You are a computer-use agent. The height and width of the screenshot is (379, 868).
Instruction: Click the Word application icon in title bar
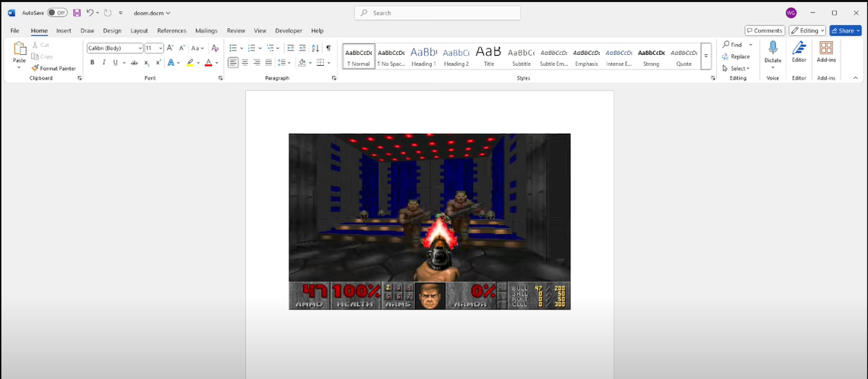12,12
